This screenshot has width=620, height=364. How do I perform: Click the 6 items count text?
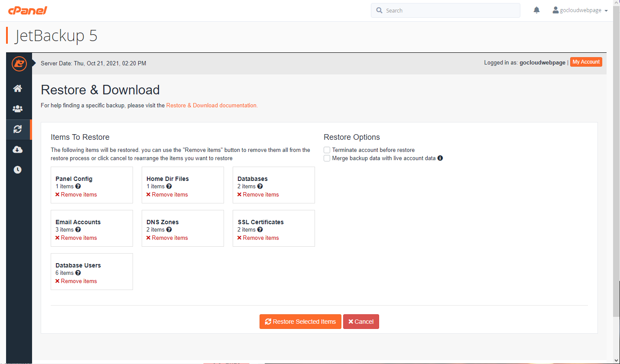tap(65, 273)
